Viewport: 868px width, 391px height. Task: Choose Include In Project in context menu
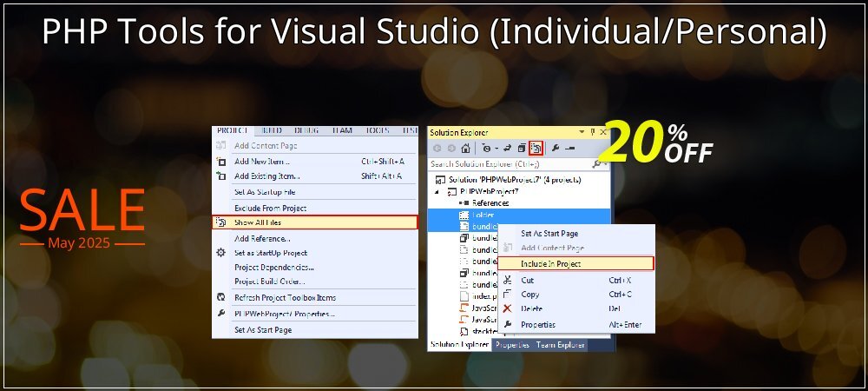576,263
